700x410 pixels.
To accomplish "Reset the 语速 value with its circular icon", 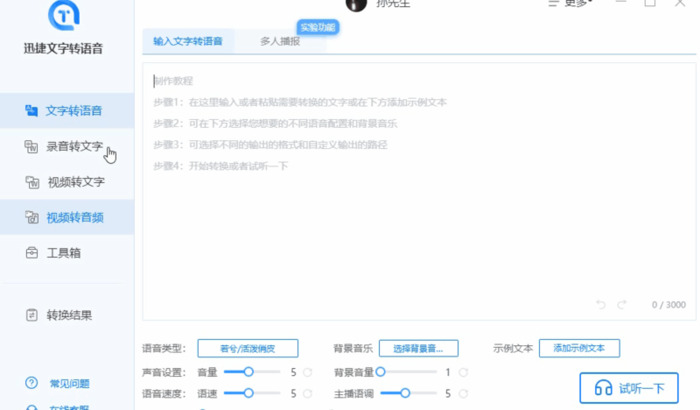I will point(308,393).
